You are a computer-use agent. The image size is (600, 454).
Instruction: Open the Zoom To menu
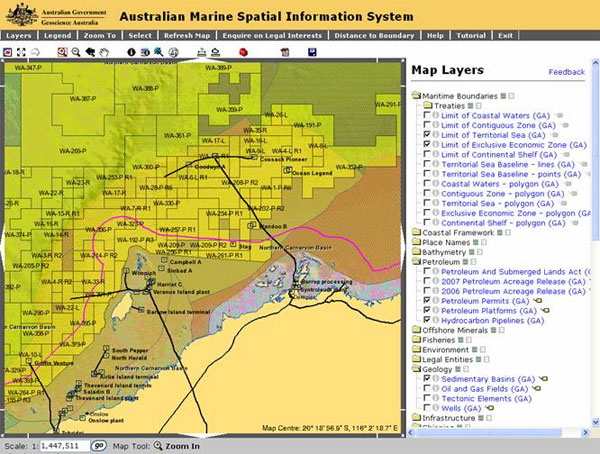click(x=100, y=36)
